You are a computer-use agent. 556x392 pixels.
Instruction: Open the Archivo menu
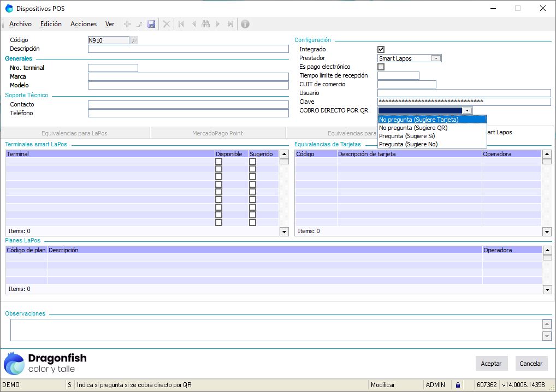tap(20, 24)
